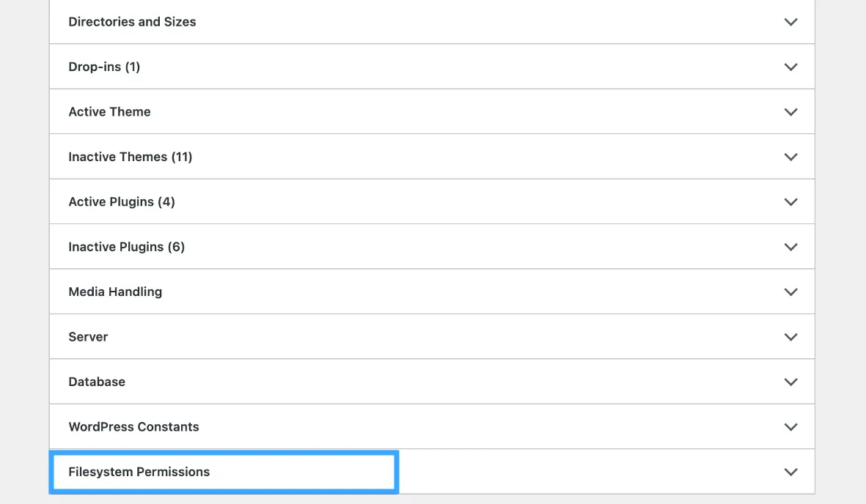The width and height of the screenshot is (866, 504).
Task: Toggle the Active Plugins (4) chevron
Action: 791,202
